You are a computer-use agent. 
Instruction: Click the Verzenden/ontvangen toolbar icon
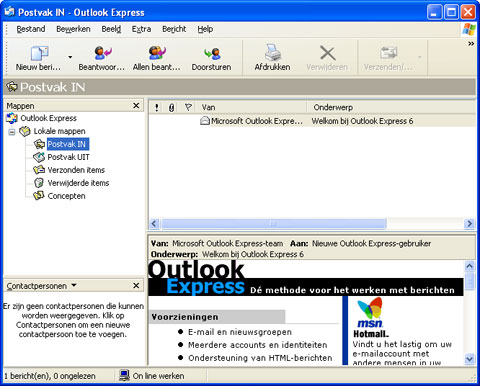click(x=388, y=53)
